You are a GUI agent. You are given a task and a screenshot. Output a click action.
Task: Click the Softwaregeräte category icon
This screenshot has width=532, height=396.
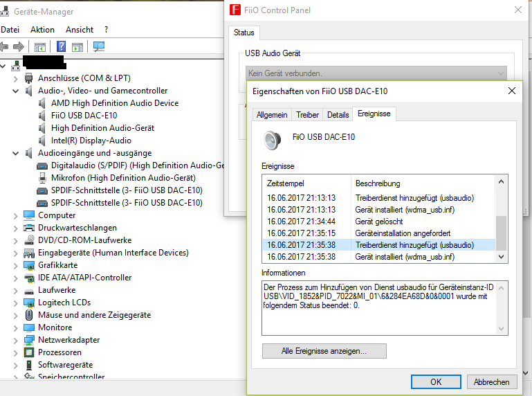[x=29, y=365]
